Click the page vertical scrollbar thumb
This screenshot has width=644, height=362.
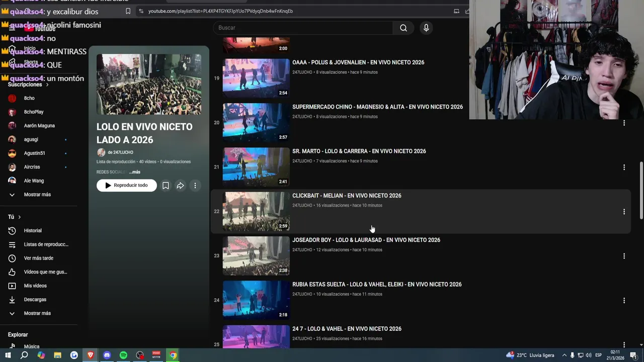641,191
